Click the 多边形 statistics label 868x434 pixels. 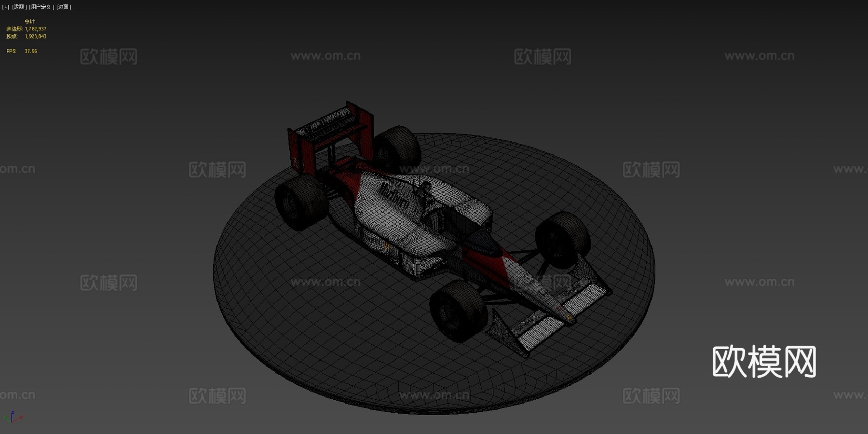pyautogui.click(x=14, y=29)
